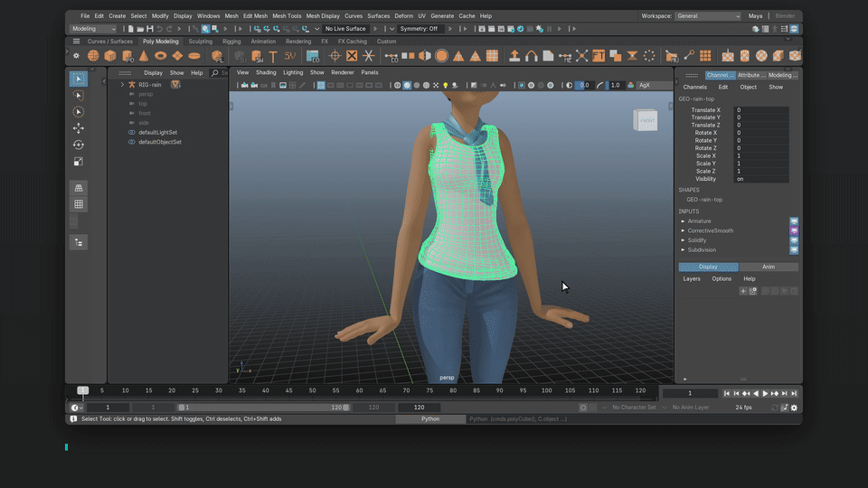Click the polygon Type T shelf icon
Image resolution: width=868 pixels, height=488 pixels.
[273, 56]
